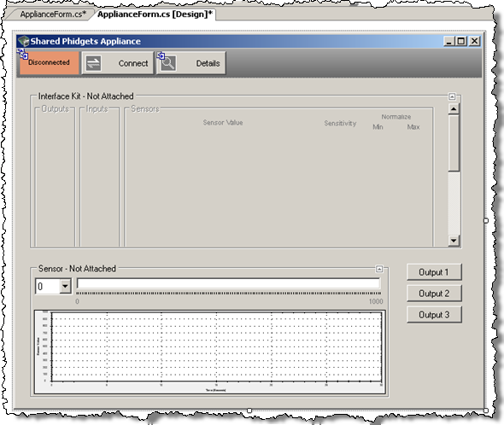Click the Sensitivity column label

click(340, 123)
